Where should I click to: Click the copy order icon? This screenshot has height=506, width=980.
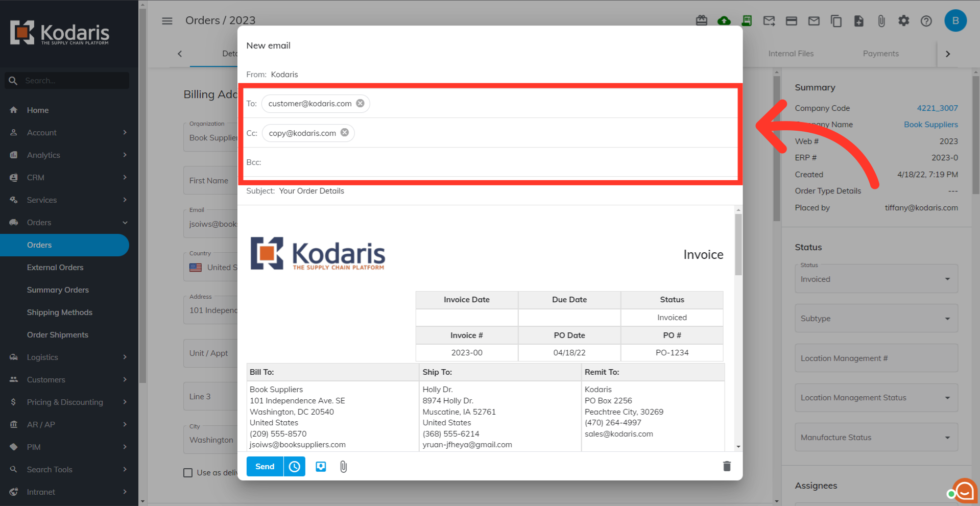coord(836,21)
